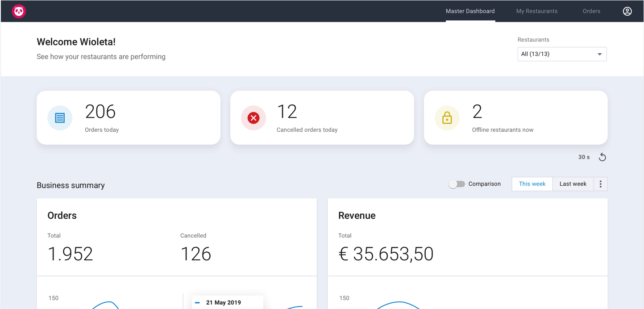Click the 30 s refresh timer text

click(x=584, y=157)
